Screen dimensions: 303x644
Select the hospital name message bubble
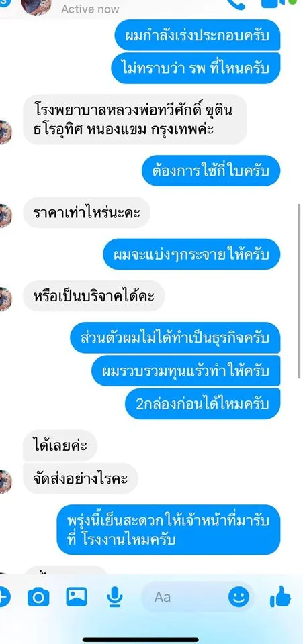click(x=135, y=119)
